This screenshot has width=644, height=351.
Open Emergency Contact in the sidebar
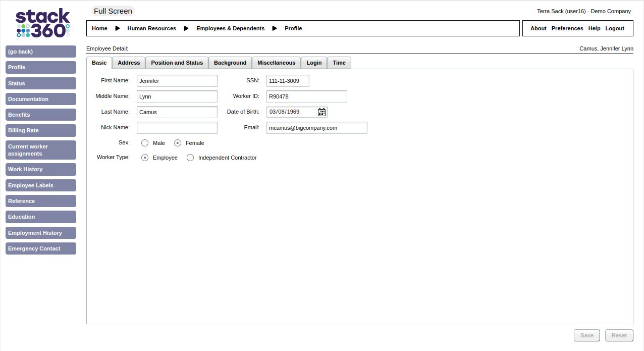coord(41,248)
